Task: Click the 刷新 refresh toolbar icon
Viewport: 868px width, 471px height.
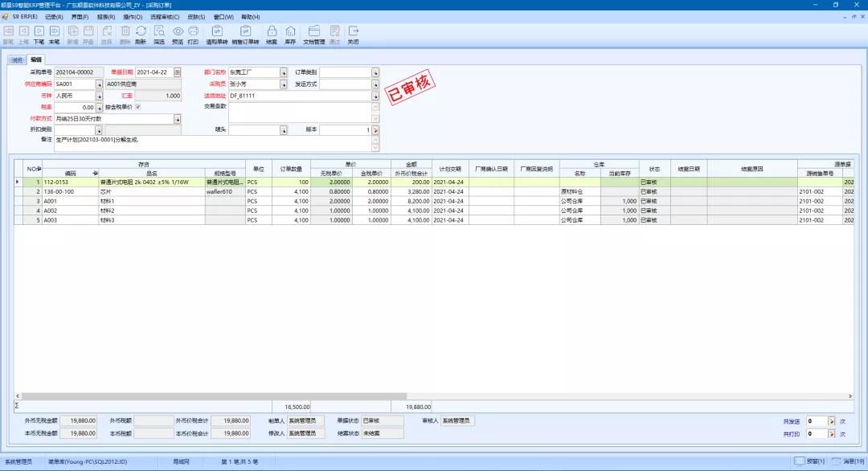Action: pos(141,34)
